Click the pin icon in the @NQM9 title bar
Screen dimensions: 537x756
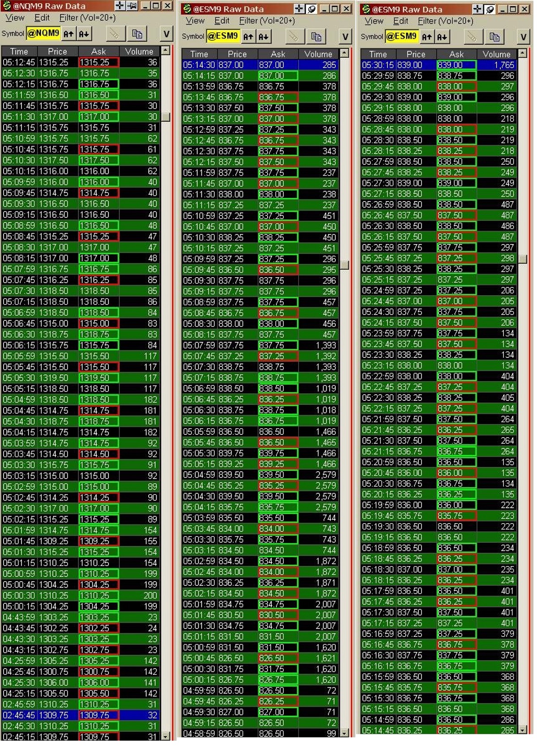pyautogui.click(x=132, y=6)
